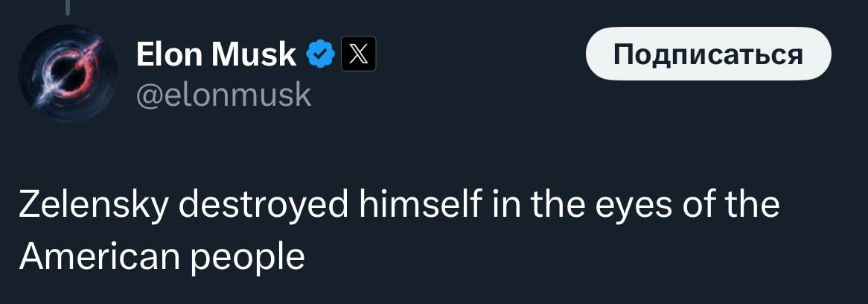Click the Elon Musk display name
This screenshot has width=868, height=304.
[216, 54]
